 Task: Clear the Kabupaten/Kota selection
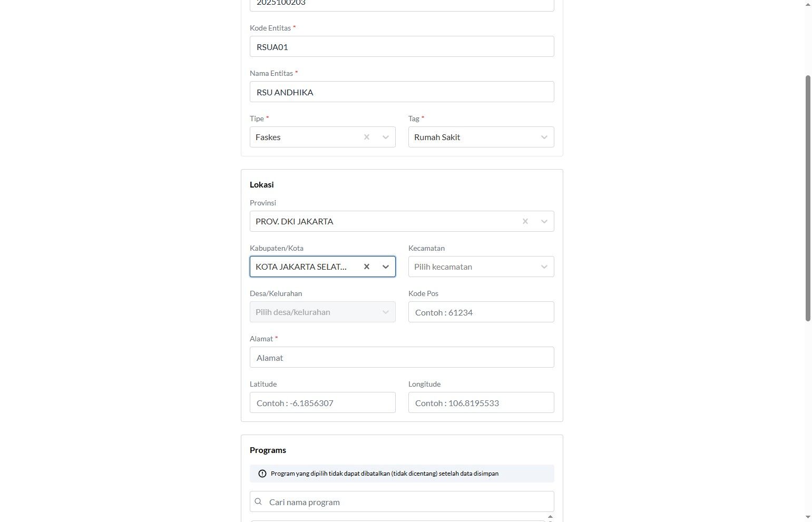coord(367,267)
